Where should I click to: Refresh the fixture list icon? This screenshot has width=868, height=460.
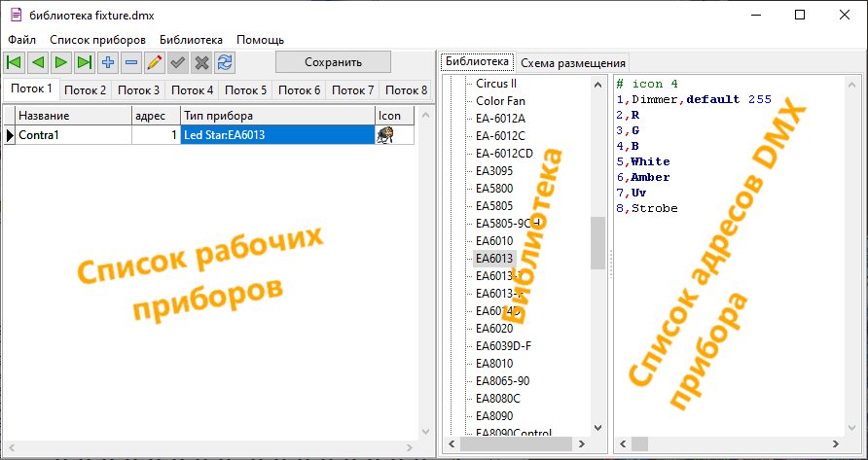(225, 62)
